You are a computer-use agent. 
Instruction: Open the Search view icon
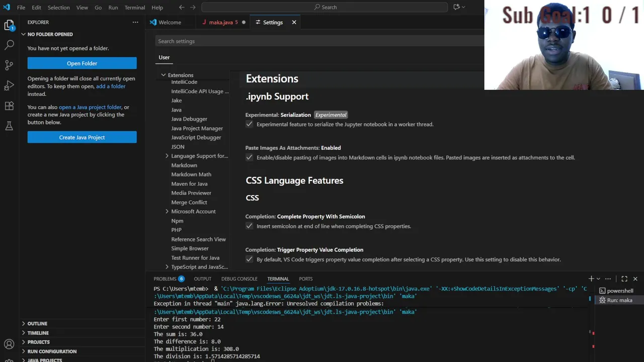click(9, 45)
